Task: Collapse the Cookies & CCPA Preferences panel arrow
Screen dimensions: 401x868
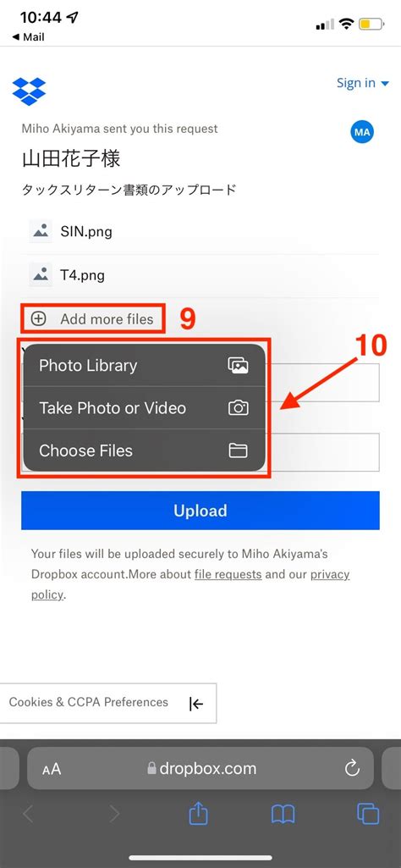Action: (195, 704)
